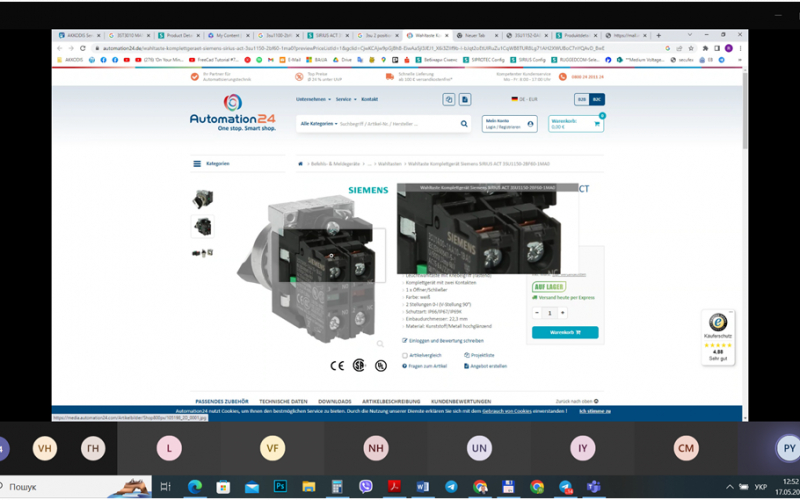Click the document list icon in the header
Image resolution: width=800 pixels, height=500 pixels.
click(x=465, y=99)
